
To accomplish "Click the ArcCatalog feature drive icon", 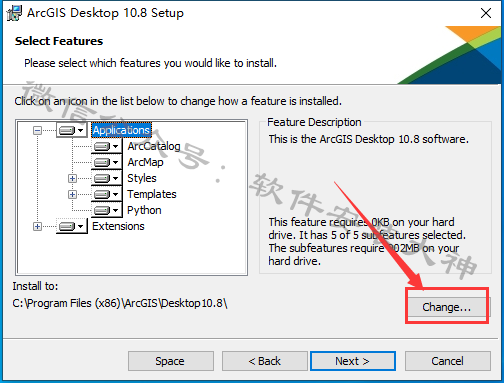I will tap(106, 146).
